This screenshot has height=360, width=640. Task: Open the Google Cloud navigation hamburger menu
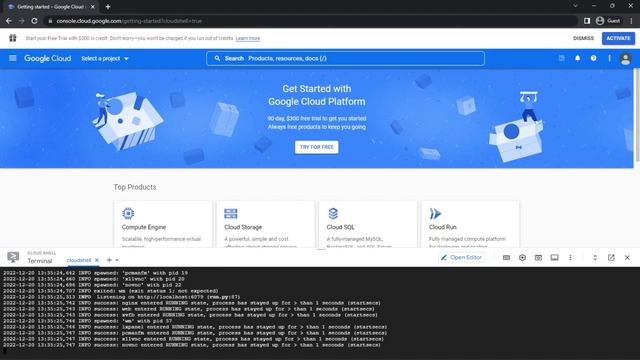pos(13,58)
